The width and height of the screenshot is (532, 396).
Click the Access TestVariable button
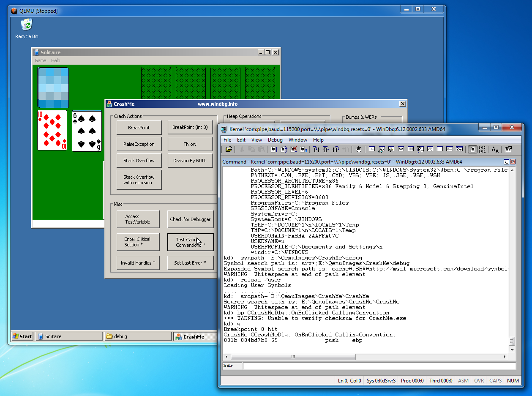(x=139, y=219)
